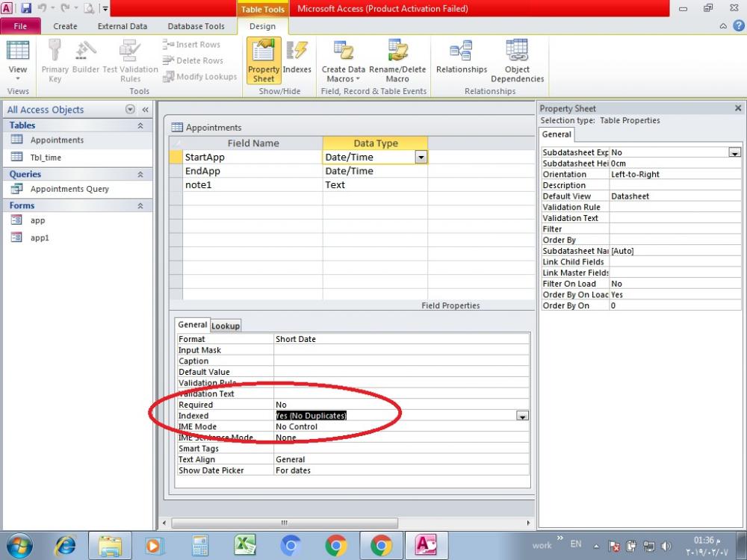Viewport: 747px width, 560px height.
Task: Collapse the navigation pane with shutter button
Action: (146, 110)
